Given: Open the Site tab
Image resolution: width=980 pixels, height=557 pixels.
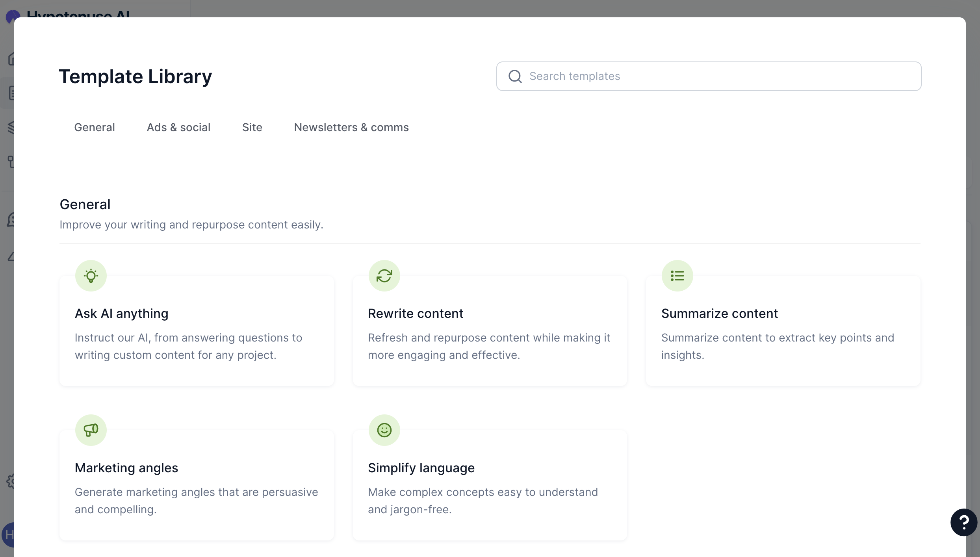Looking at the screenshot, I should point(252,127).
